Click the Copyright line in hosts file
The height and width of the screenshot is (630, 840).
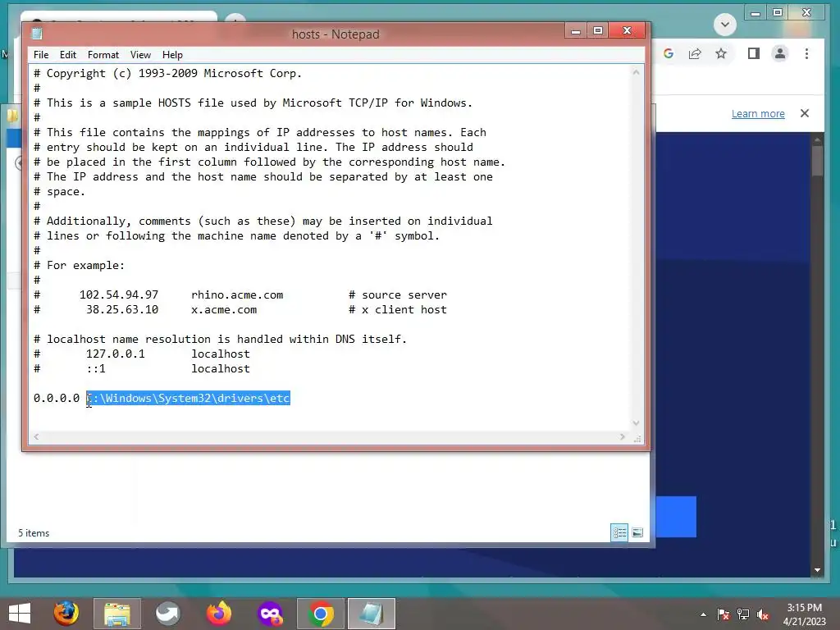point(167,73)
